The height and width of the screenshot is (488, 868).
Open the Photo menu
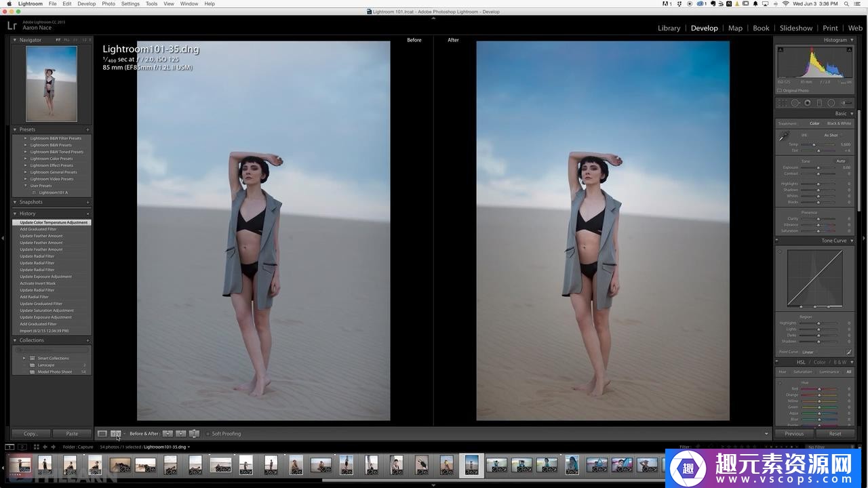[108, 4]
